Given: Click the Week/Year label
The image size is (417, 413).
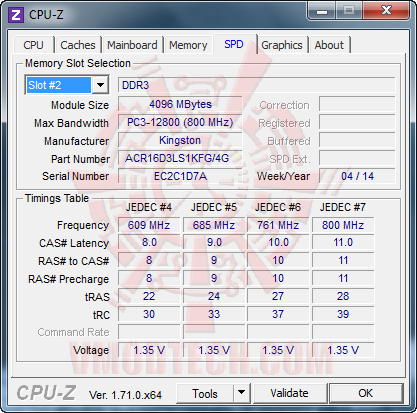Looking at the screenshot, I should (x=283, y=176).
